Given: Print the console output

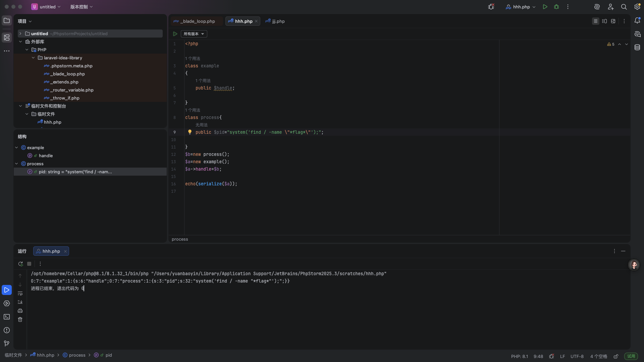Looking at the screenshot, I should [x=20, y=311].
